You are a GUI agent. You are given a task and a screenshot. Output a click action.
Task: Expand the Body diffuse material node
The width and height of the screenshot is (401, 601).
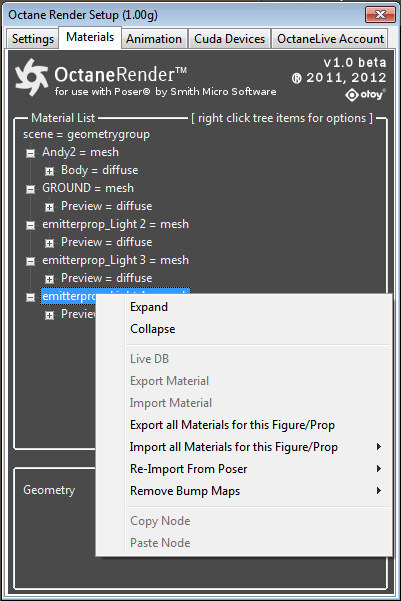(x=49, y=171)
